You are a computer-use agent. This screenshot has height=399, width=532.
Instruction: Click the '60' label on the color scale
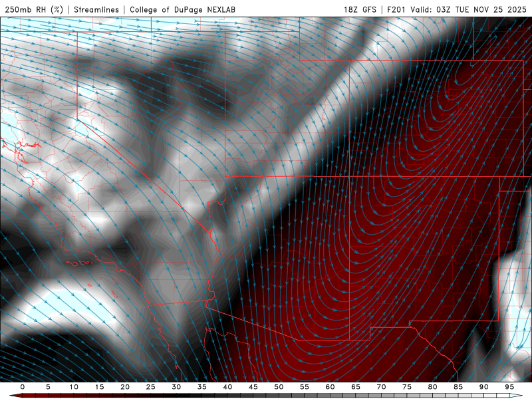[330, 387]
